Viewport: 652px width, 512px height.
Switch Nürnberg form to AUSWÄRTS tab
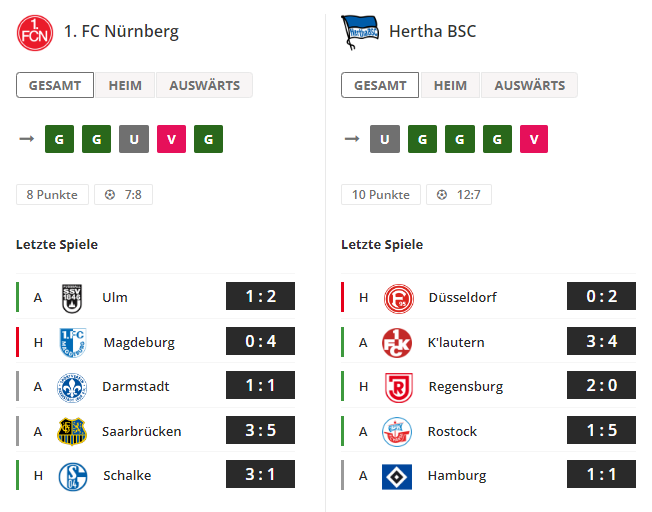pos(205,85)
